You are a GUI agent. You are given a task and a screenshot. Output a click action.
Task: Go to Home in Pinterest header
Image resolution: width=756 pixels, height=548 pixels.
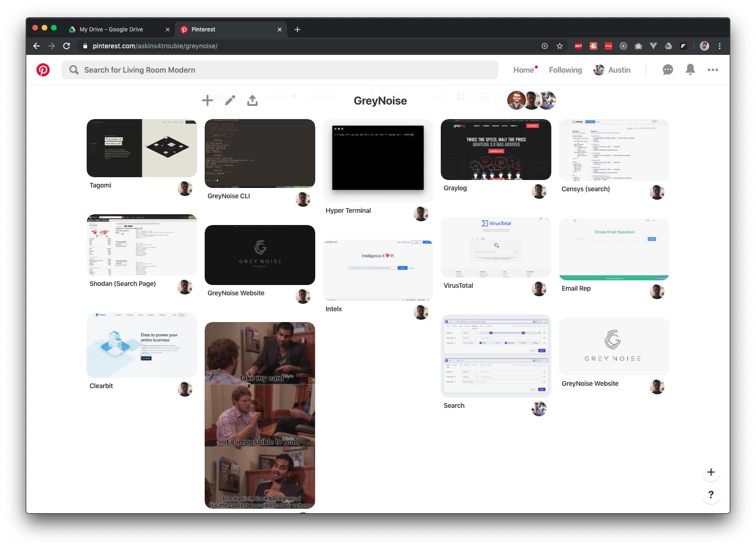(524, 70)
